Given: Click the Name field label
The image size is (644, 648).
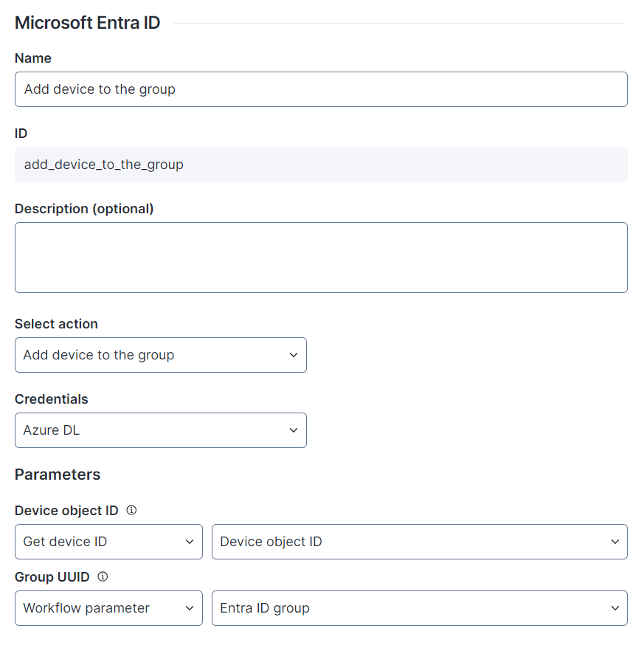Looking at the screenshot, I should click(x=33, y=58).
